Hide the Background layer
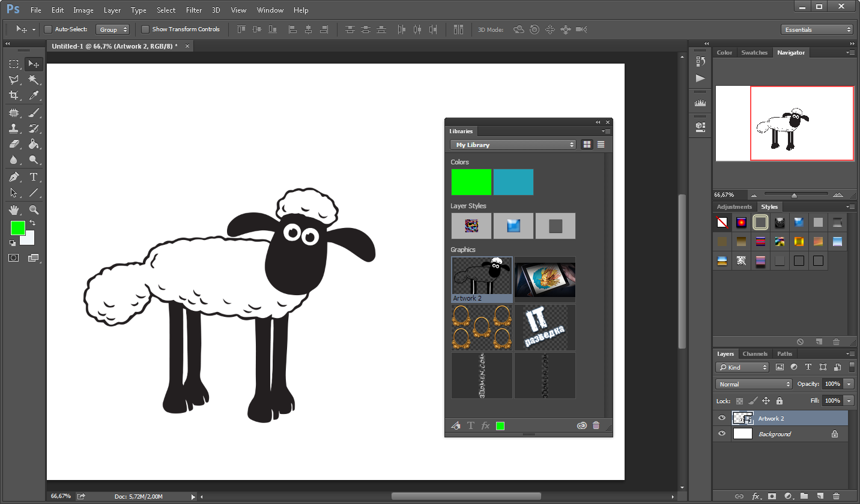860x504 pixels. (722, 434)
